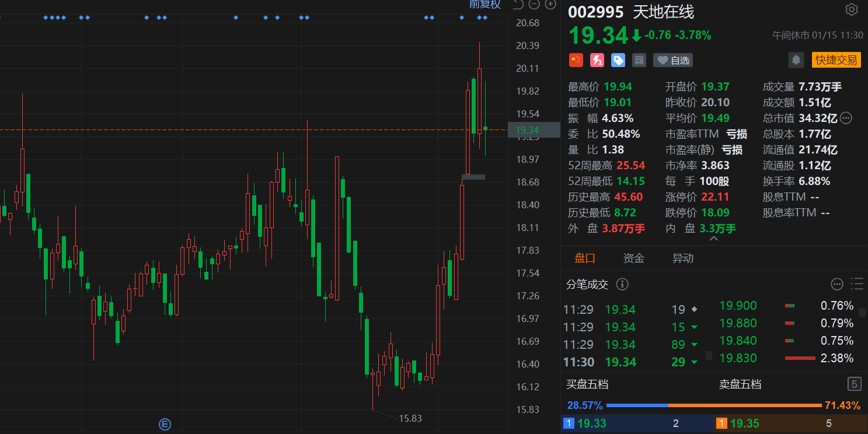
Task: Zoom out the candlestick chart
Action: 534,5
